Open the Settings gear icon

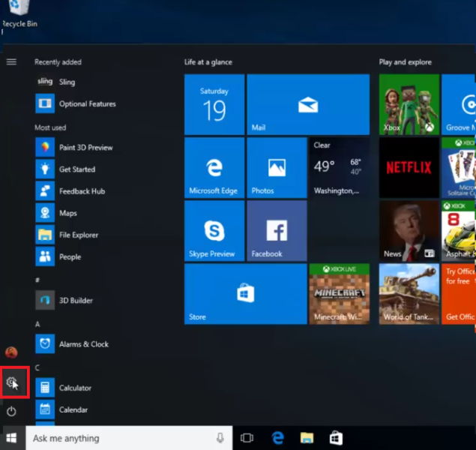pos(11,382)
